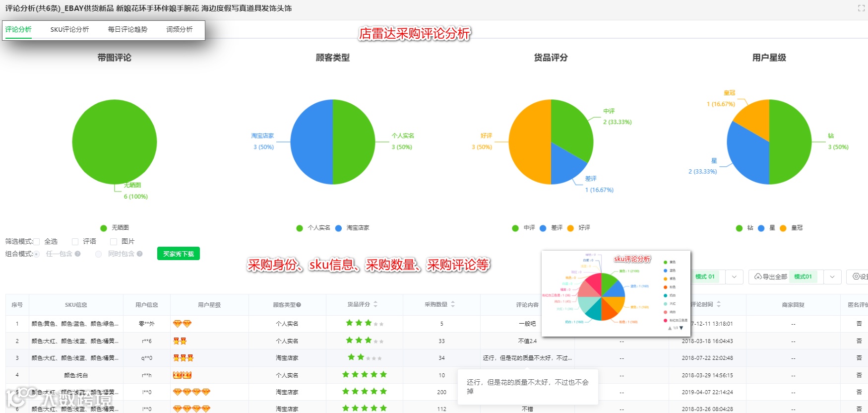868x413 pixels.
Task: Sort table by 货品评分 column arrows
Action: tap(375, 304)
